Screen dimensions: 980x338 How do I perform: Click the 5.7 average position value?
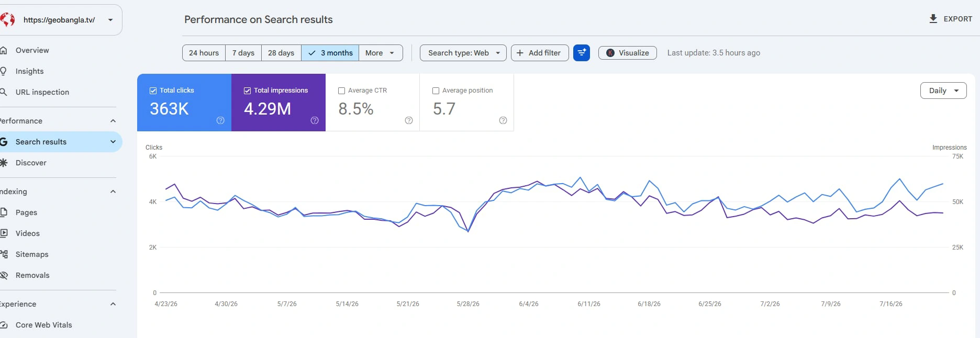coord(444,109)
